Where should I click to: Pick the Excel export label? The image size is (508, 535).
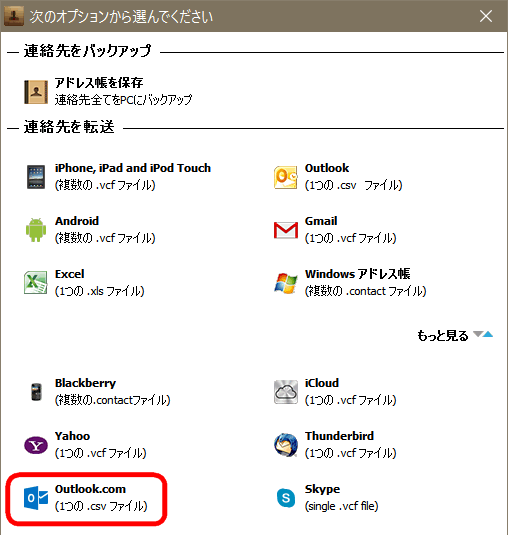coord(69,274)
